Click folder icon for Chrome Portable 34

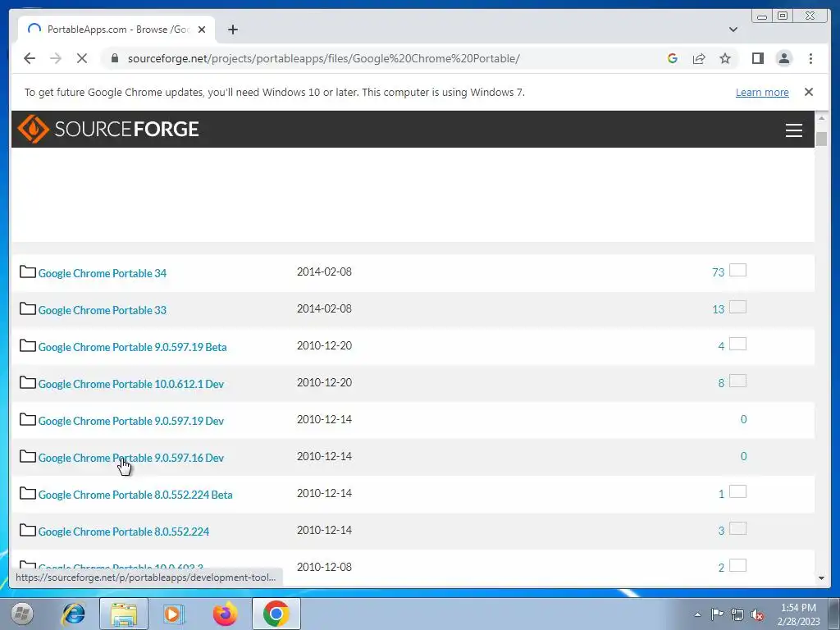point(27,272)
